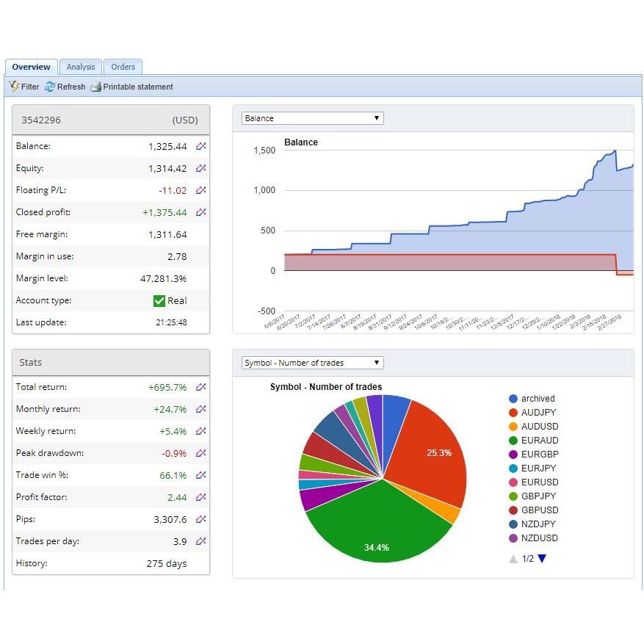This screenshot has width=644, height=644.
Task: Open chart icon next to Peak drawdown
Action: pyautogui.click(x=201, y=453)
